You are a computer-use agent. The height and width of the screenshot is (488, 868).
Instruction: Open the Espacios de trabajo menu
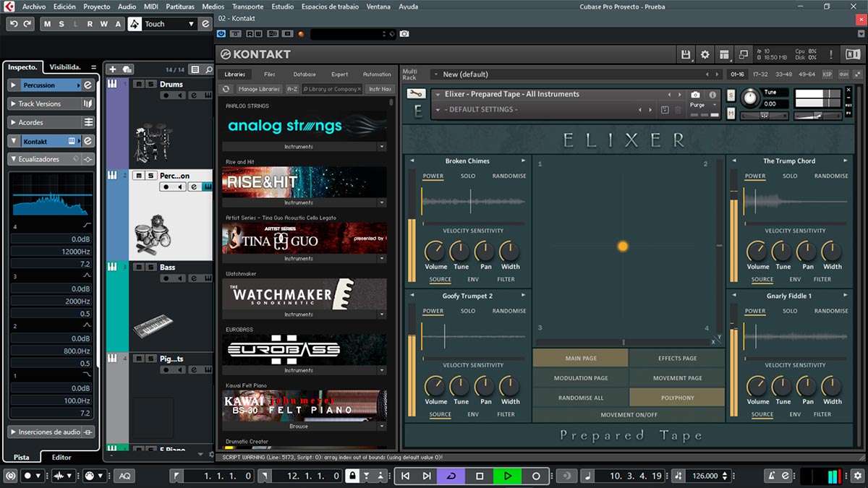(x=330, y=7)
